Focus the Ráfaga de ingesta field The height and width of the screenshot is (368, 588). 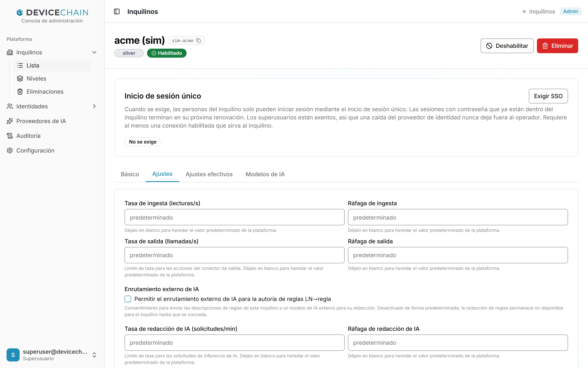458,217
